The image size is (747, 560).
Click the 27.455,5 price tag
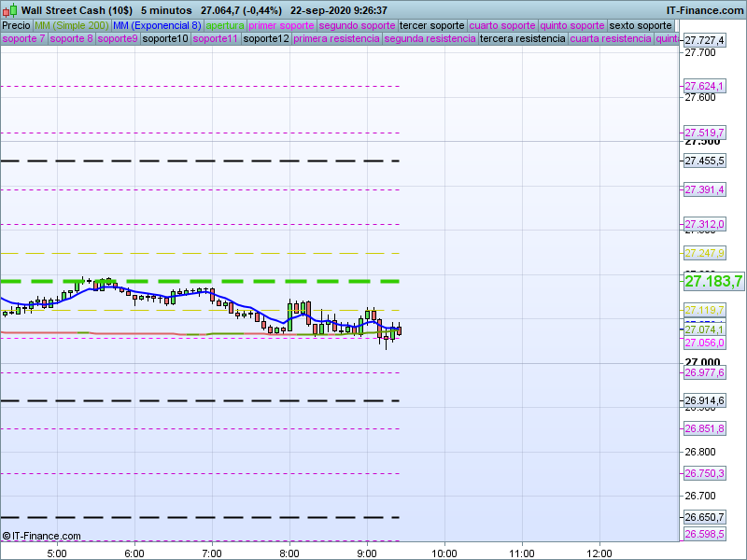tap(704, 161)
